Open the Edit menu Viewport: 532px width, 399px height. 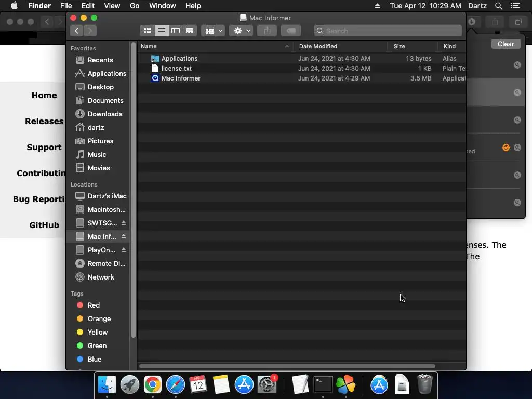(x=88, y=6)
